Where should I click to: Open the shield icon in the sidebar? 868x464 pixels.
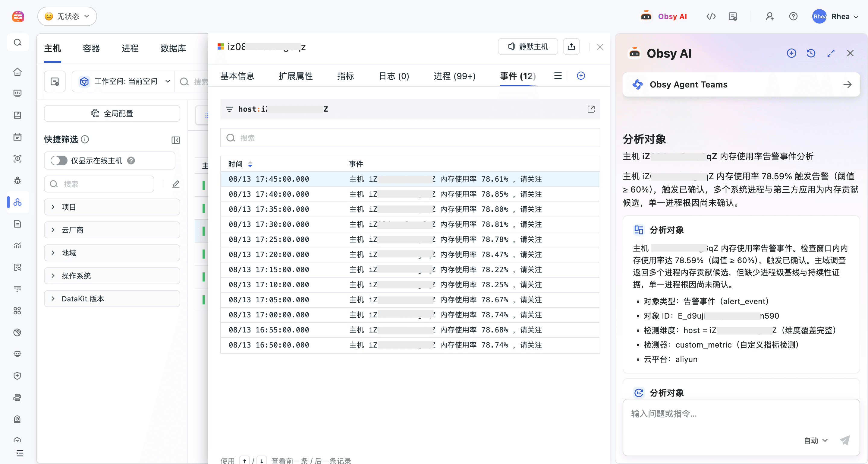pyautogui.click(x=17, y=376)
